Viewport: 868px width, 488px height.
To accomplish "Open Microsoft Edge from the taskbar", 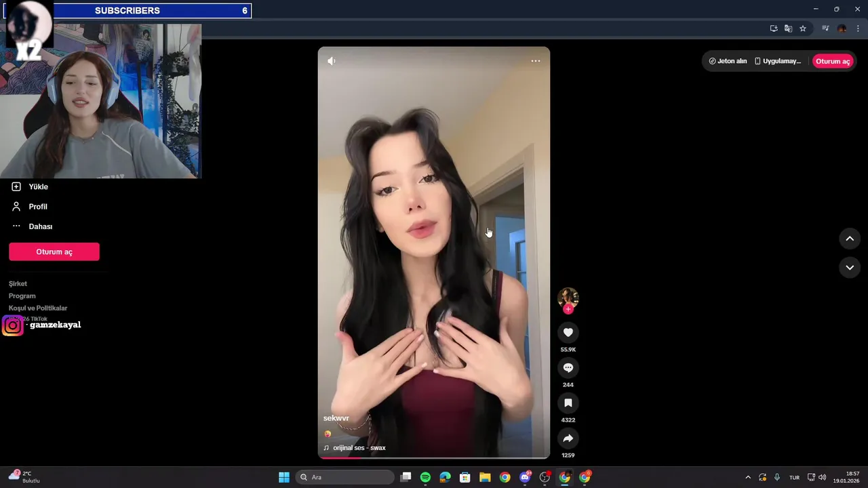I will 445,477.
